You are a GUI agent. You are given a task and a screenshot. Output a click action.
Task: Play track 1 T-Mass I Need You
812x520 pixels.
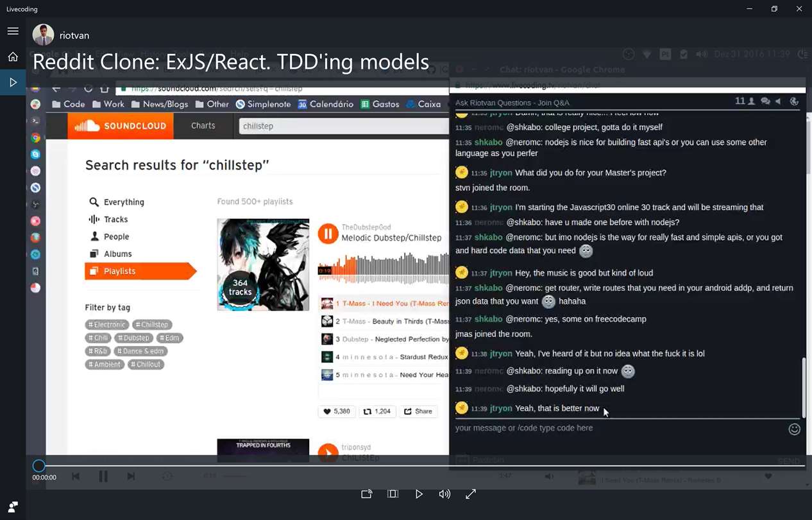coord(384,303)
